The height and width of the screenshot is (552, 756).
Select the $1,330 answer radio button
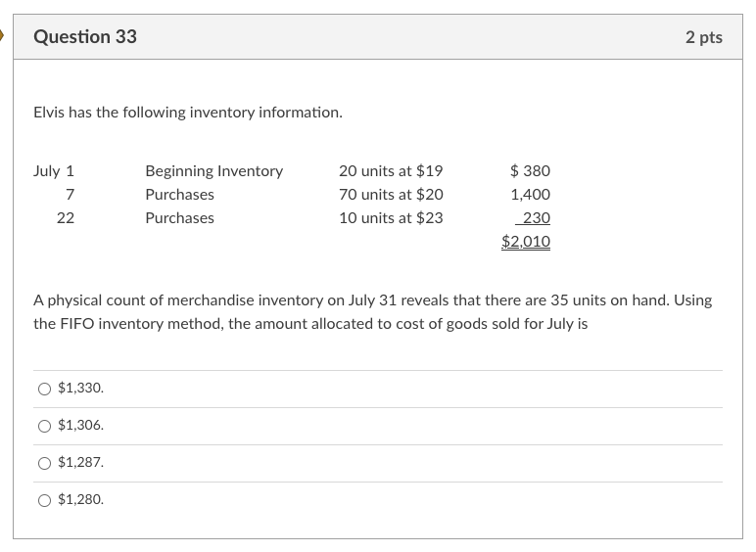coord(44,389)
